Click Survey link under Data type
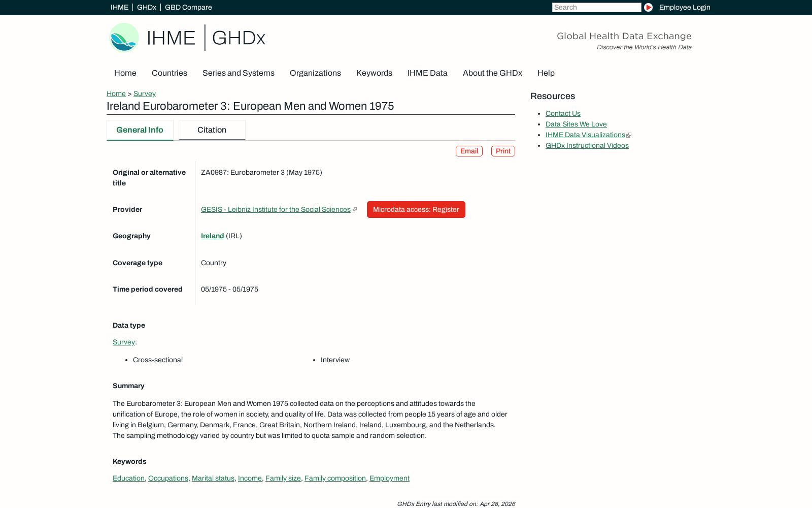 pos(124,342)
